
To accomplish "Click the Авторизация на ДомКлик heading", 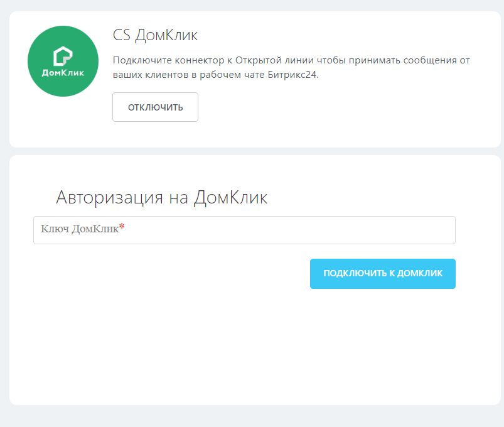I will pos(162,197).
